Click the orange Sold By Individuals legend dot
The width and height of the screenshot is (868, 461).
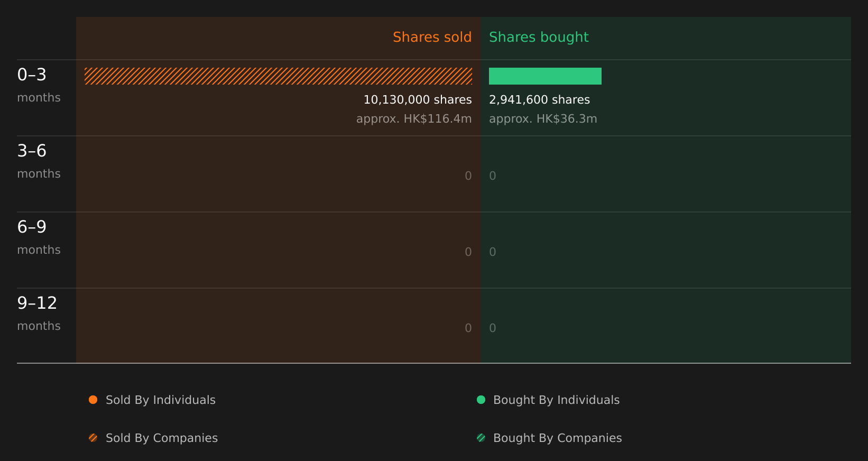click(93, 400)
